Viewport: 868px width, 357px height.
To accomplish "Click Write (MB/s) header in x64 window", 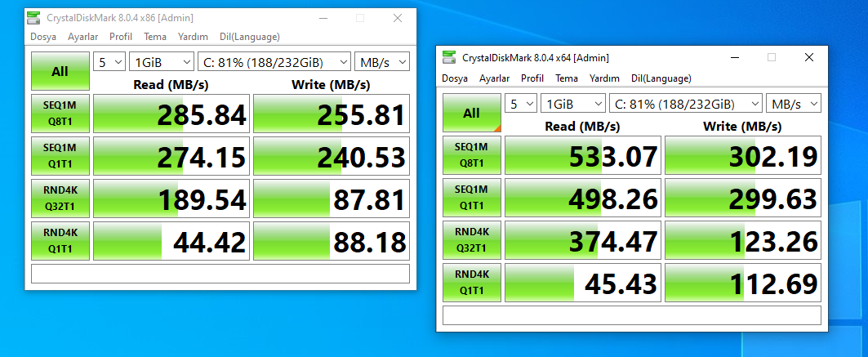I will point(742,127).
